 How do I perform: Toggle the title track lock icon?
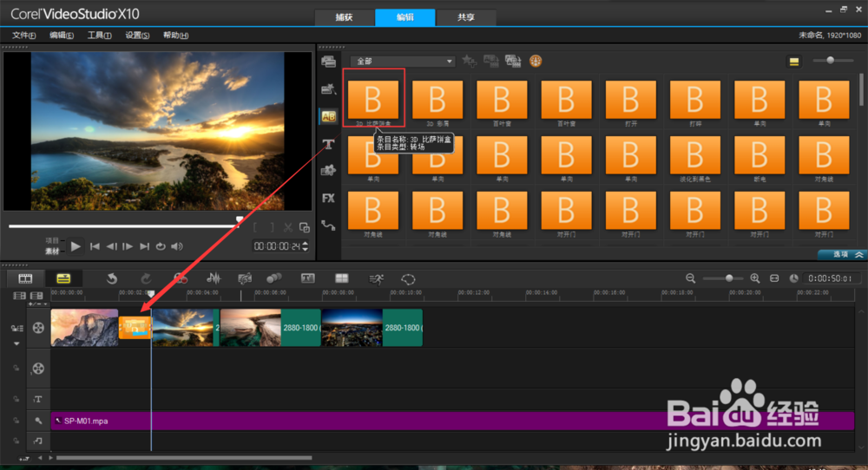click(x=16, y=399)
